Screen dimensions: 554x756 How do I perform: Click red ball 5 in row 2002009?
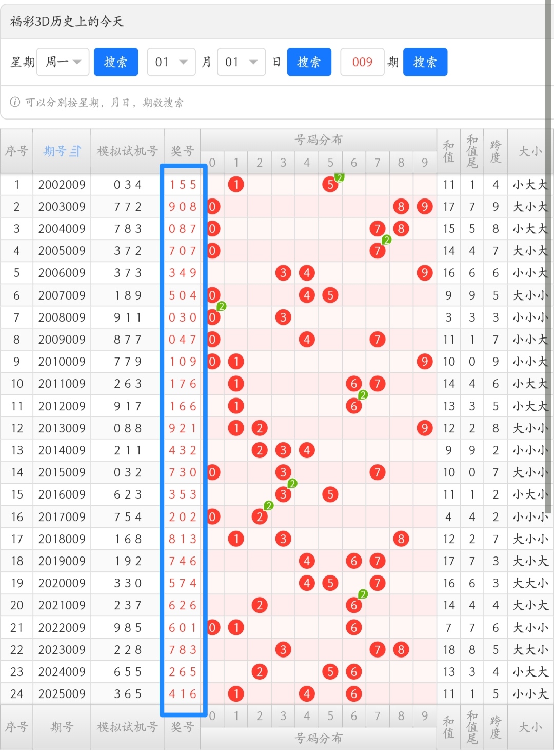click(x=330, y=185)
